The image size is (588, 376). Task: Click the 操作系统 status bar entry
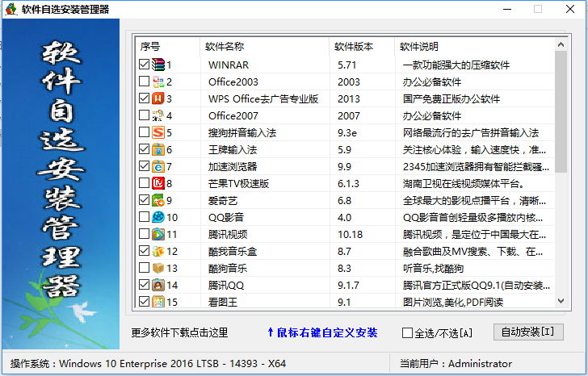pyautogui.click(x=148, y=363)
